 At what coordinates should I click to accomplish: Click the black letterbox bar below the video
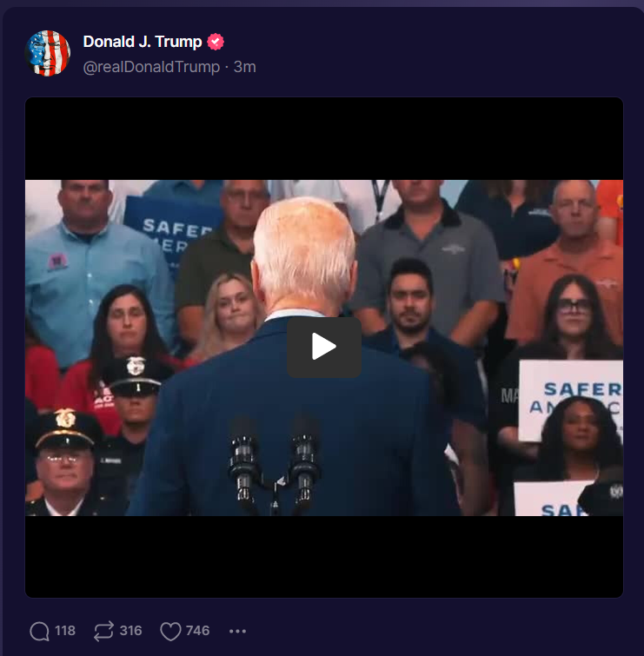click(324, 556)
